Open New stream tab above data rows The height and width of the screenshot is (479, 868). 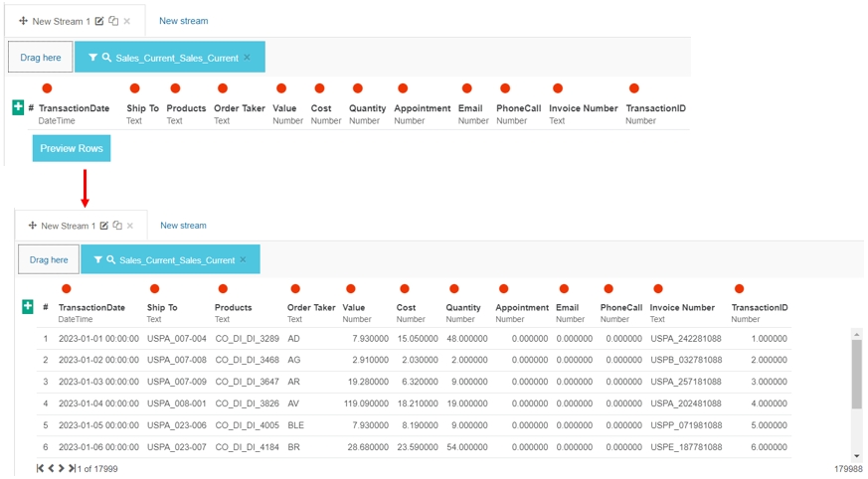point(183,226)
